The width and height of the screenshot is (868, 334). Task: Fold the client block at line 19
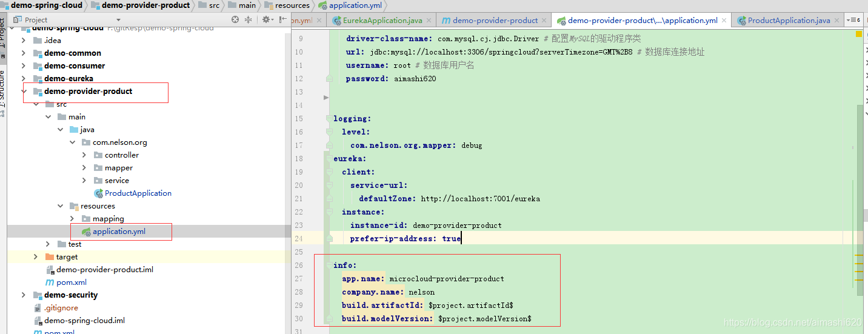coord(329,172)
